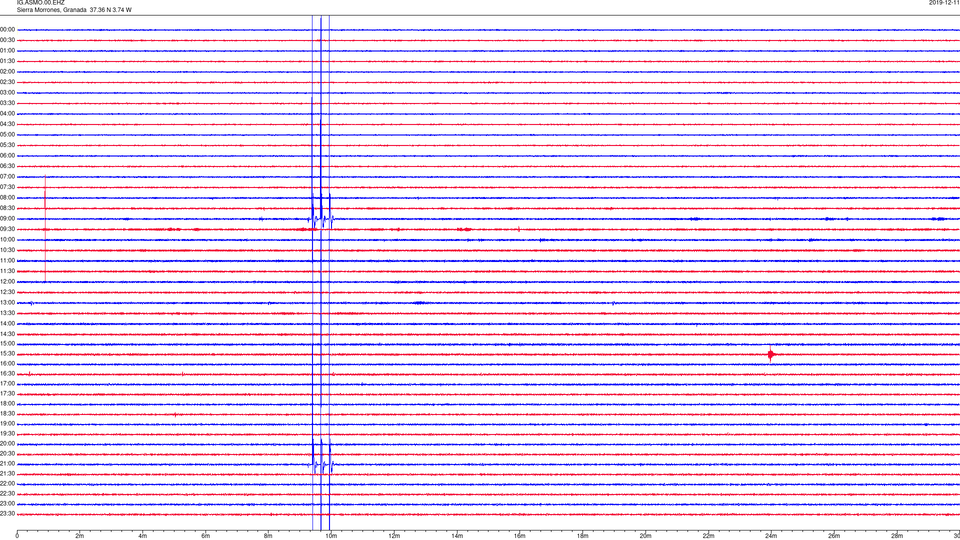This screenshot has width=960, height=540.
Task: Click the 6m tick on the time axis
Action: pyautogui.click(x=206, y=536)
